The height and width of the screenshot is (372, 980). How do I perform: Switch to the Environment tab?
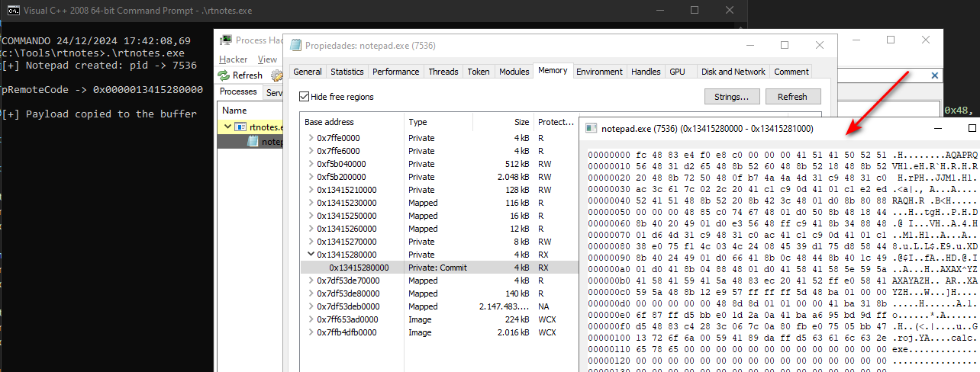pyautogui.click(x=599, y=72)
